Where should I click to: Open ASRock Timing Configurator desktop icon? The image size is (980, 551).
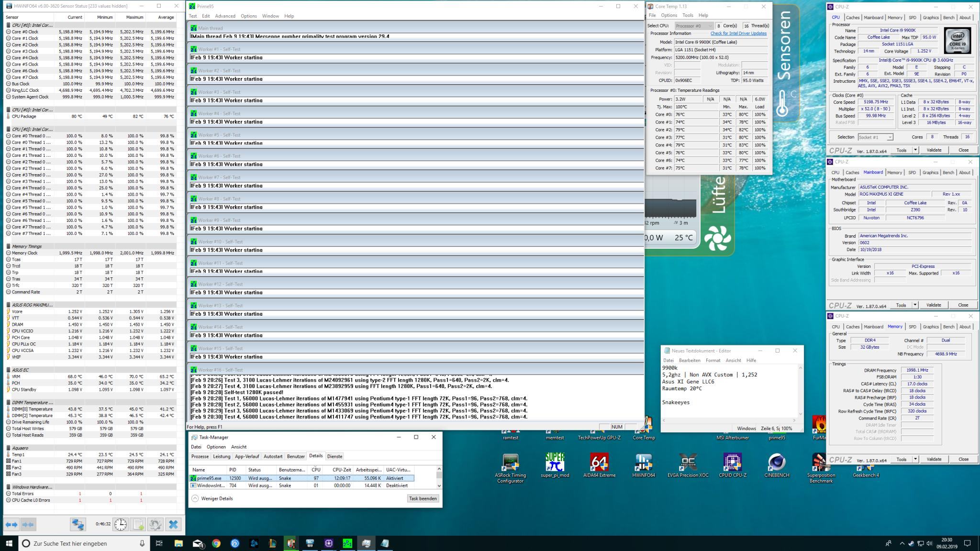(511, 467)
